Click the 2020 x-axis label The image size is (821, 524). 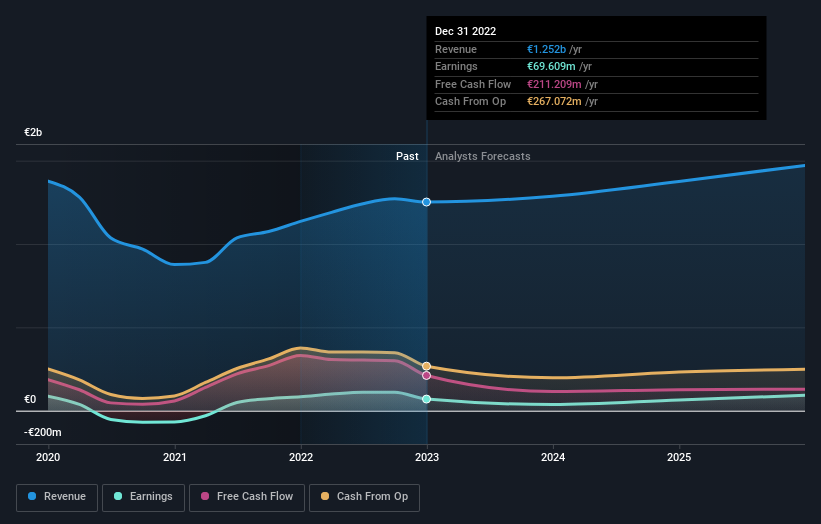pyautogui.click(x=48, y=457)
